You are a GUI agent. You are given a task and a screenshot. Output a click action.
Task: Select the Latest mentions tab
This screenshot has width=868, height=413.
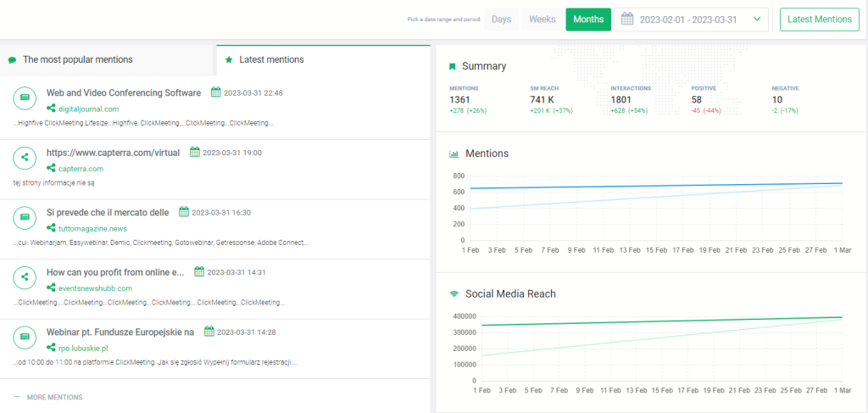271,59
